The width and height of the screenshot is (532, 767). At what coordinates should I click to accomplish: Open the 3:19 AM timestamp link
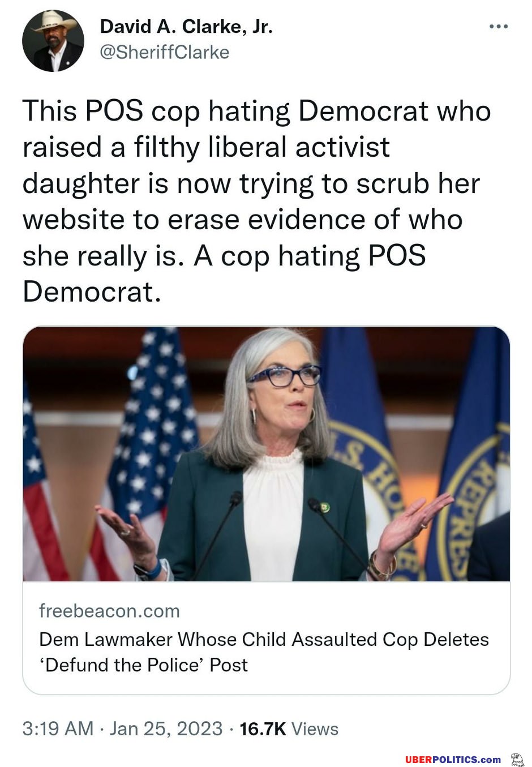click(x=58, y=728)
